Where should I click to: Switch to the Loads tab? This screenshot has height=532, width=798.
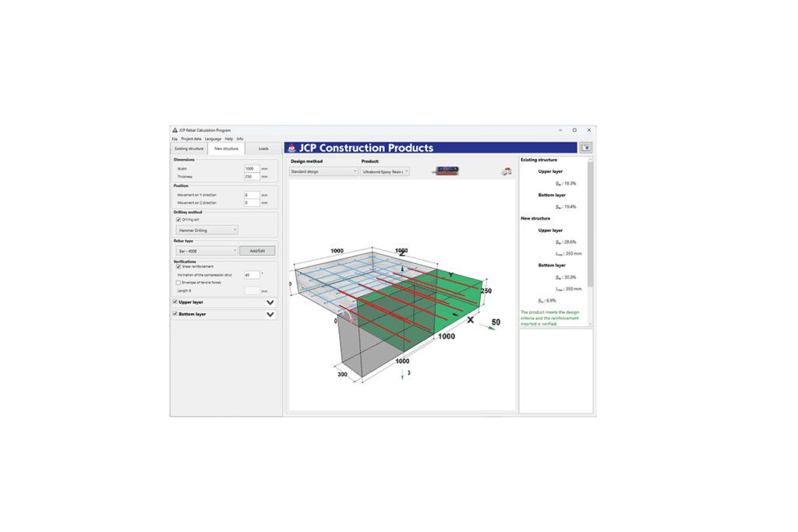click(263, 149)
